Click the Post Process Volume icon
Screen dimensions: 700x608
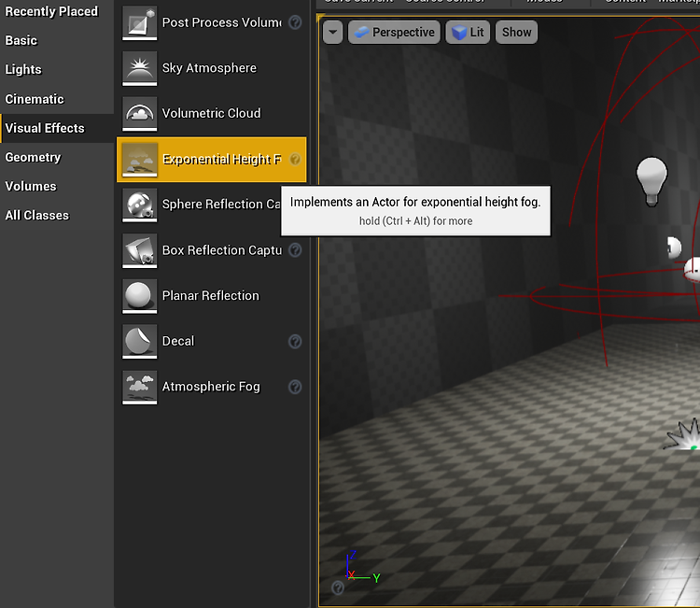coord(140,22)
